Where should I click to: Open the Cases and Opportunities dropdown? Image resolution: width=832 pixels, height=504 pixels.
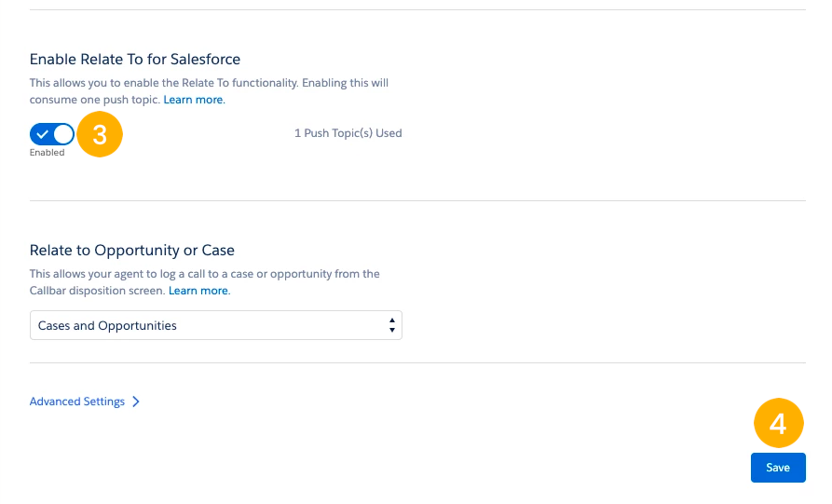pos(216,325)
